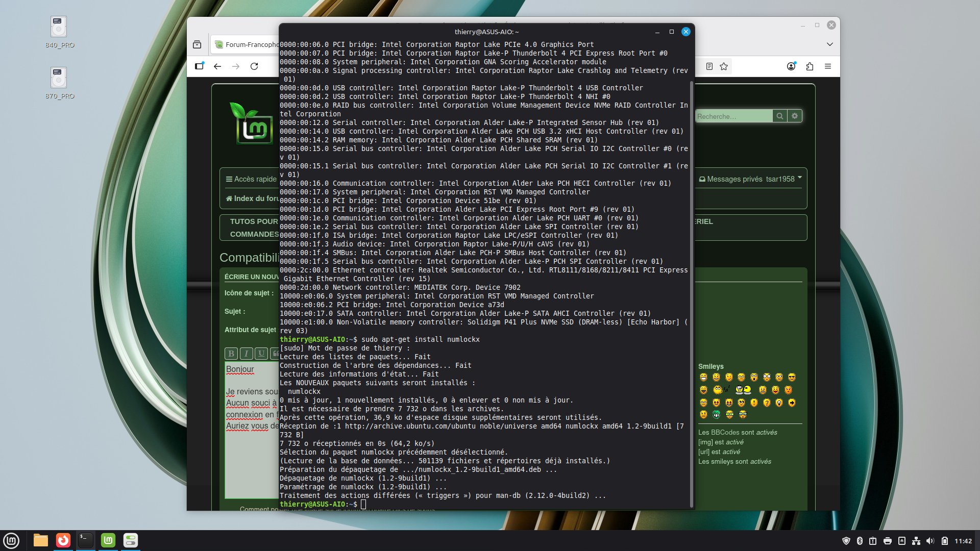Expand the list all tabs chevron
The image size is (980, 551).
(x=830, y=44)
